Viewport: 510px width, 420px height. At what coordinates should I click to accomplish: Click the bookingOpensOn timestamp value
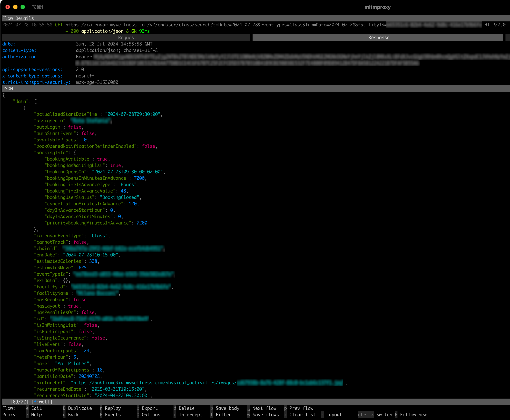pyautogui.click(x=127, y=172)
